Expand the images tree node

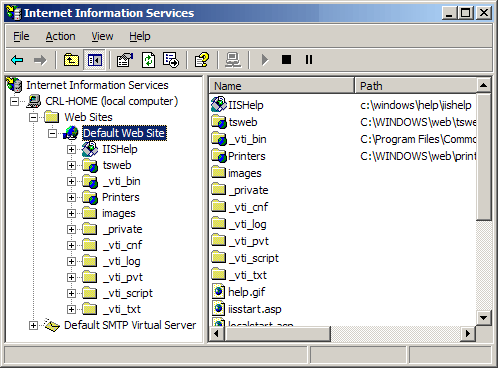click(71, 213)
